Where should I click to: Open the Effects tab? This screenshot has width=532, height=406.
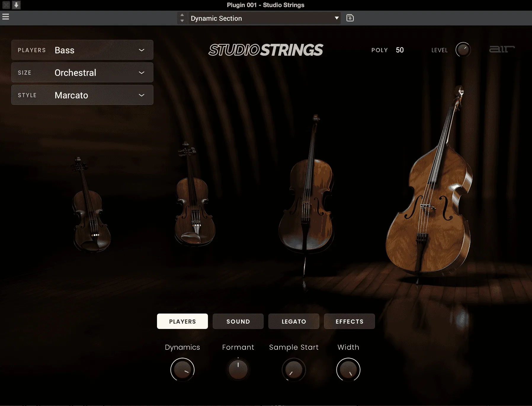coord(350,322)
